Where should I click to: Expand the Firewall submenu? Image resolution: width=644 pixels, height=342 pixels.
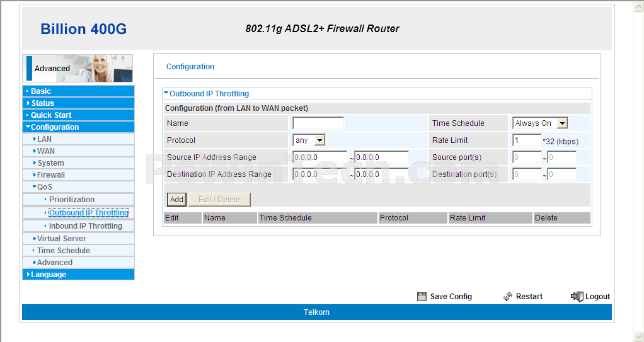coord(78,175)
